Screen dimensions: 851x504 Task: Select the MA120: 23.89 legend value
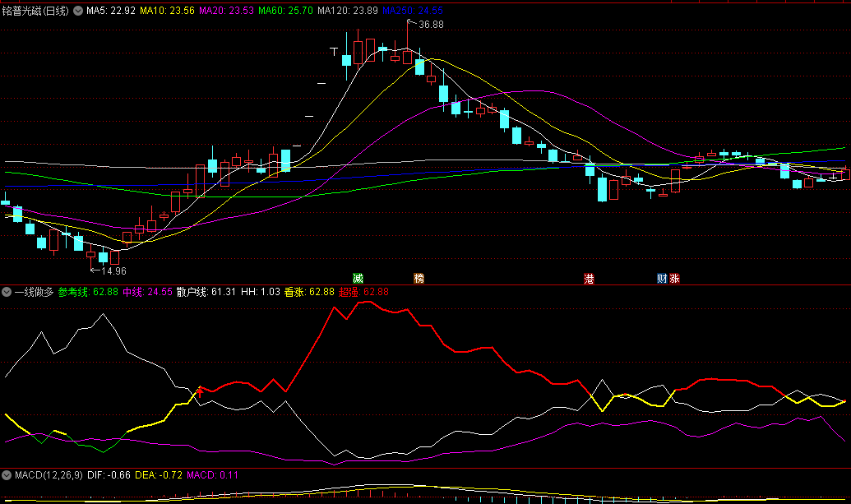(347, 11)
